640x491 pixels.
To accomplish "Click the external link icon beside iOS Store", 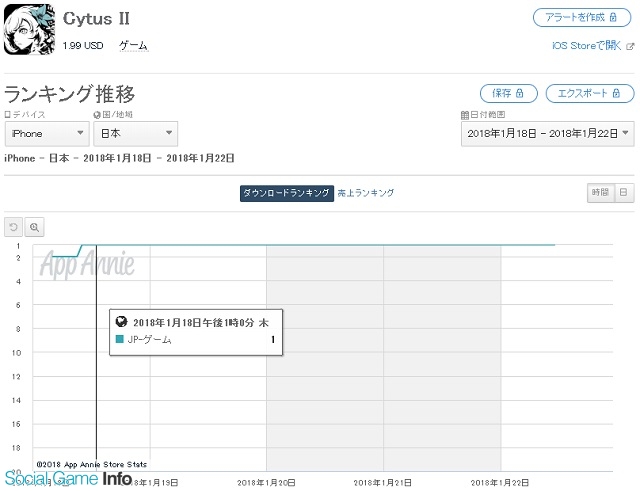I will (630, 46).
